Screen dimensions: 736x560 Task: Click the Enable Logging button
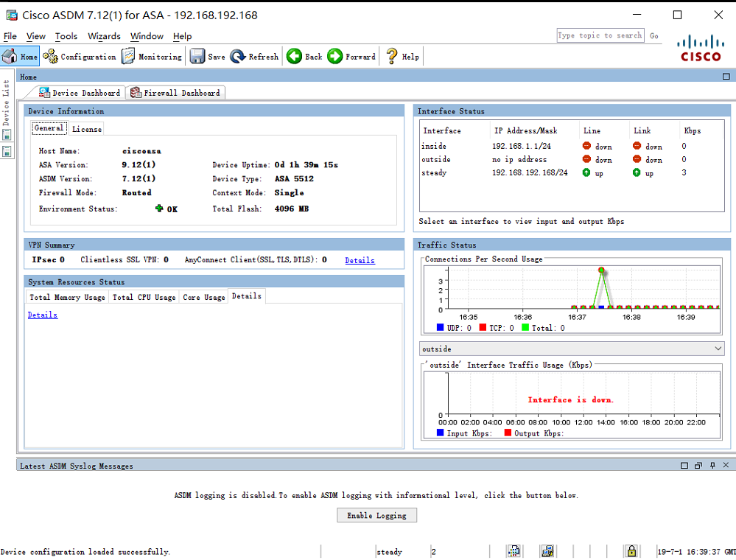376,515
